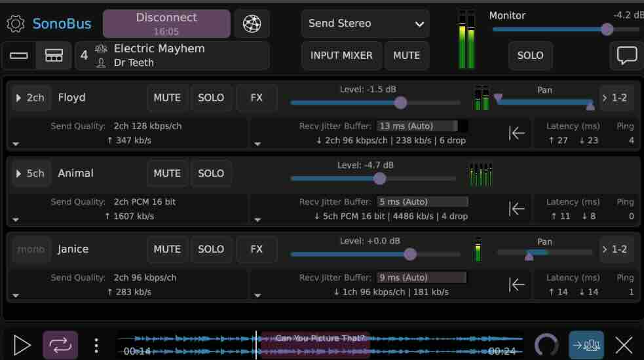Click Janice's level meter

click(x=478, y=249)
